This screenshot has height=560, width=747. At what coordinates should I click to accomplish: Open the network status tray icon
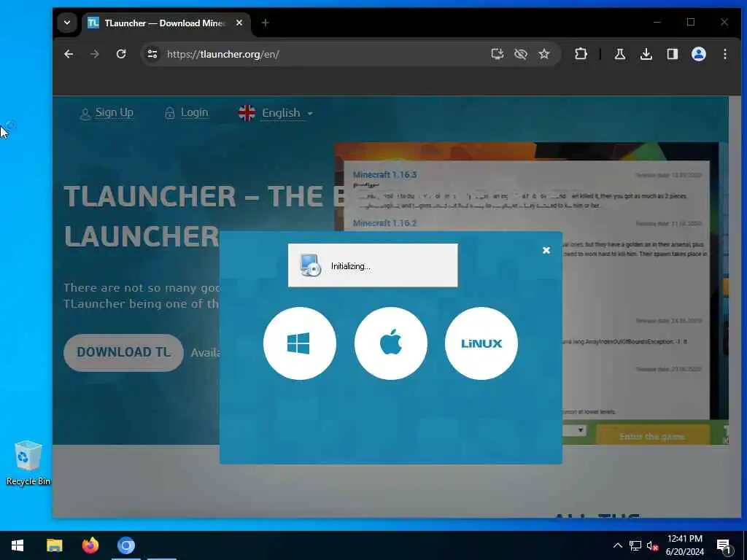pyautogui.click(x=635, y=545)
